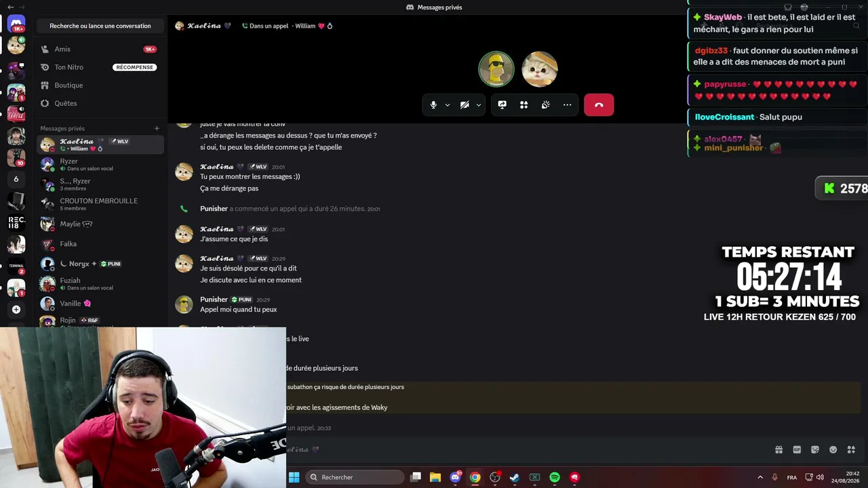This screenshot has width=868, height=488.
Task: Click the FRA keyboard language indicator
Action: tap(792, 477)
